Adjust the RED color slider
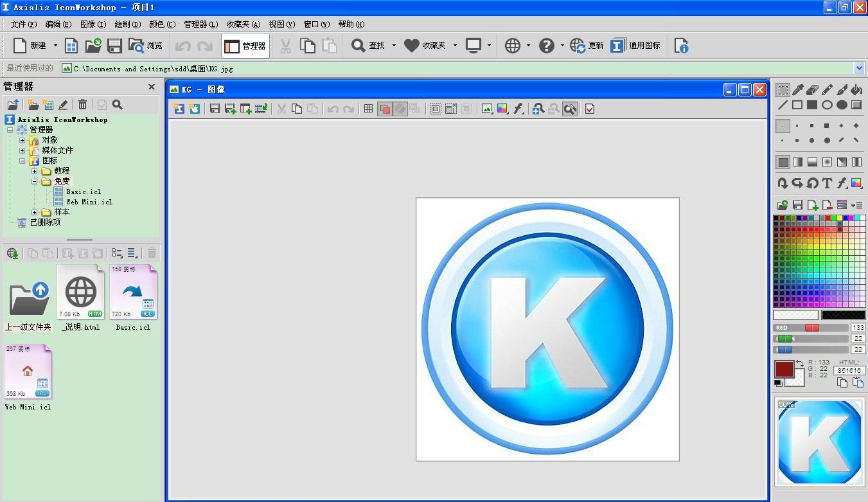The height and width of the screenshot is (502, 868). [x=811, y=328]
